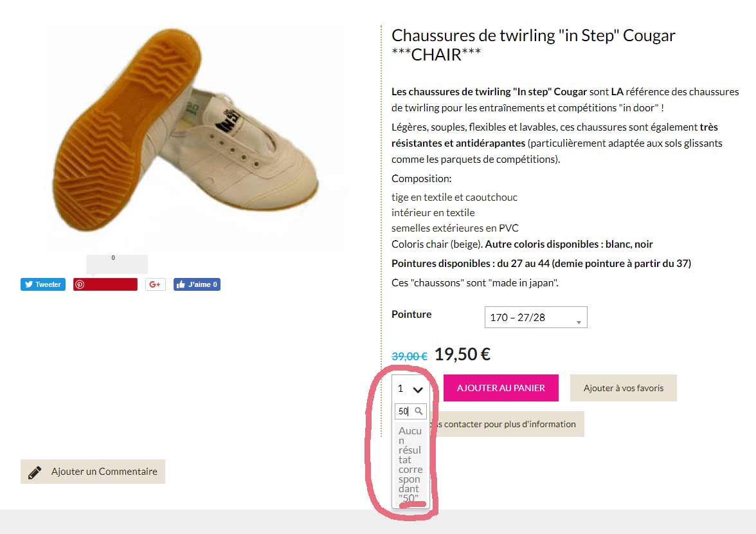Like the product with Facebook J'aime
This screenshot has height=534, width=756.
(197, 284)
